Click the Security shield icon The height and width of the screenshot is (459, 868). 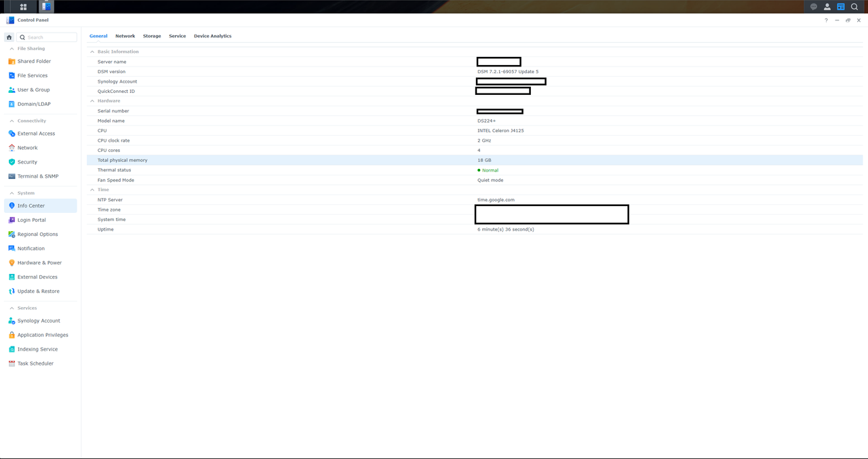[12, 162]
